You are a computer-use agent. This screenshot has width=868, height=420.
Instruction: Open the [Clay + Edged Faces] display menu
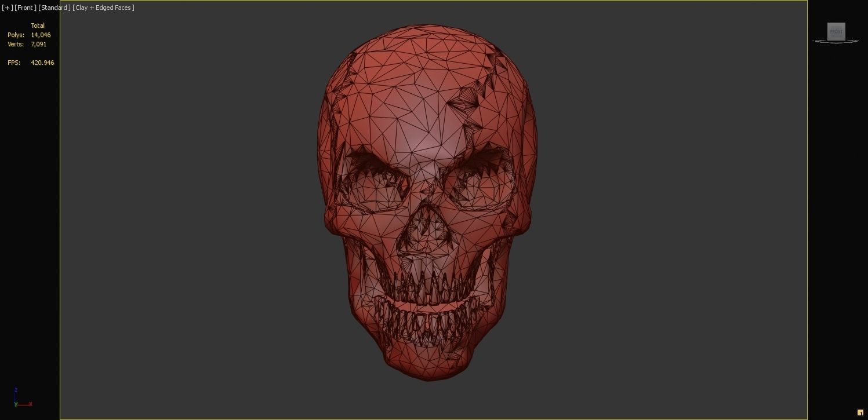tap(103, 8)
